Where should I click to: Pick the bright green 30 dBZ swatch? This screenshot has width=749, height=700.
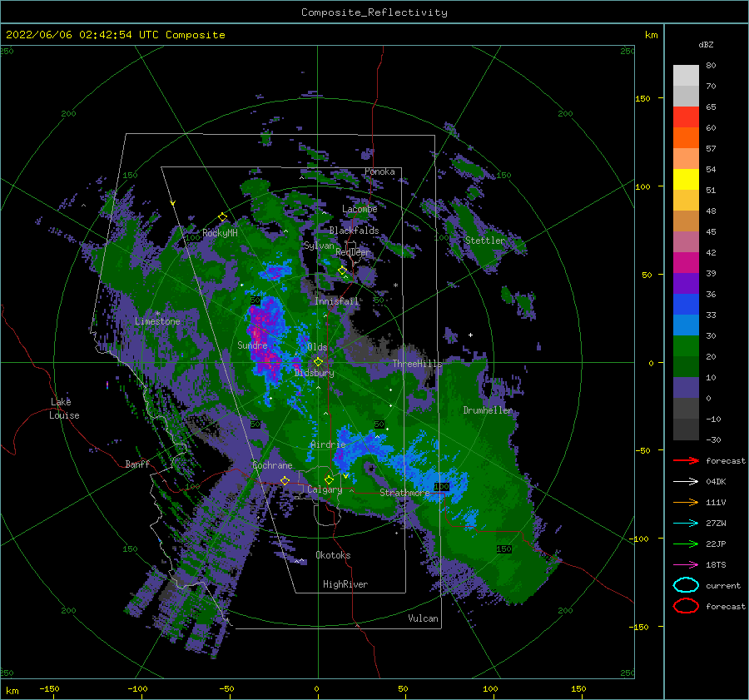(686, 346)
